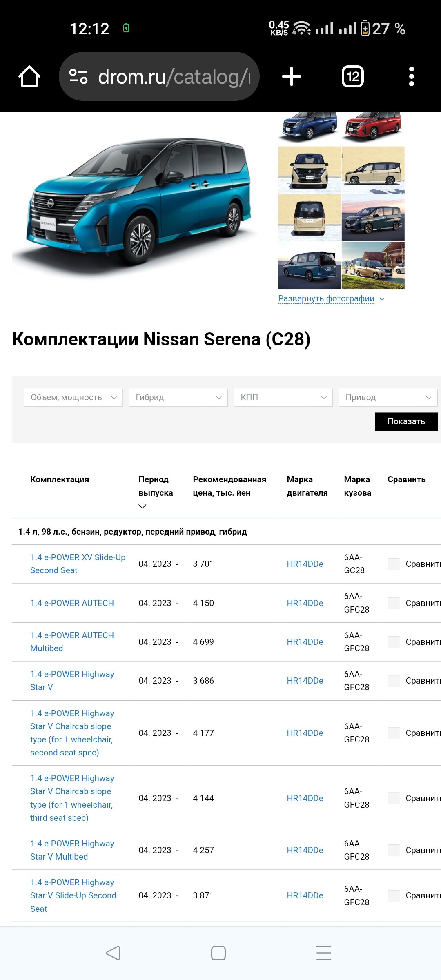This screenshot has width=441, height=980.
Task: Check compare box for AUTECH Multibed
Action: coord(394,642)
